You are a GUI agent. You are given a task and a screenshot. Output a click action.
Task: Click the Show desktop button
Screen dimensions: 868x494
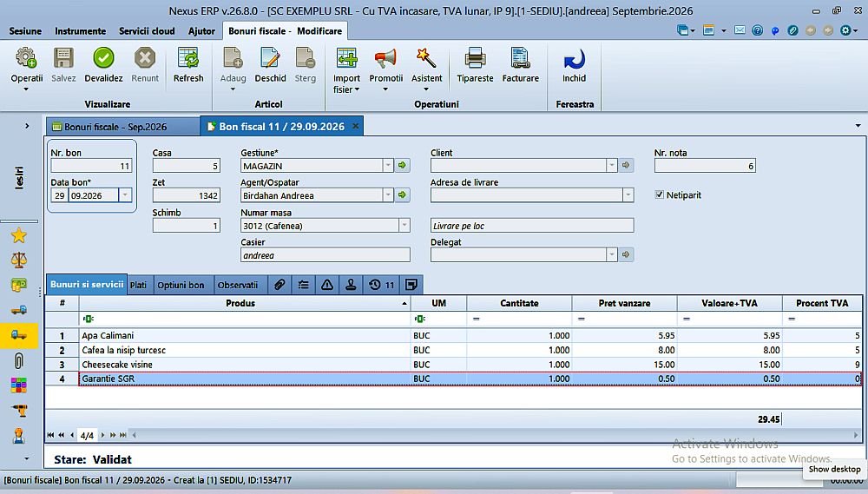tap(834, 469)
